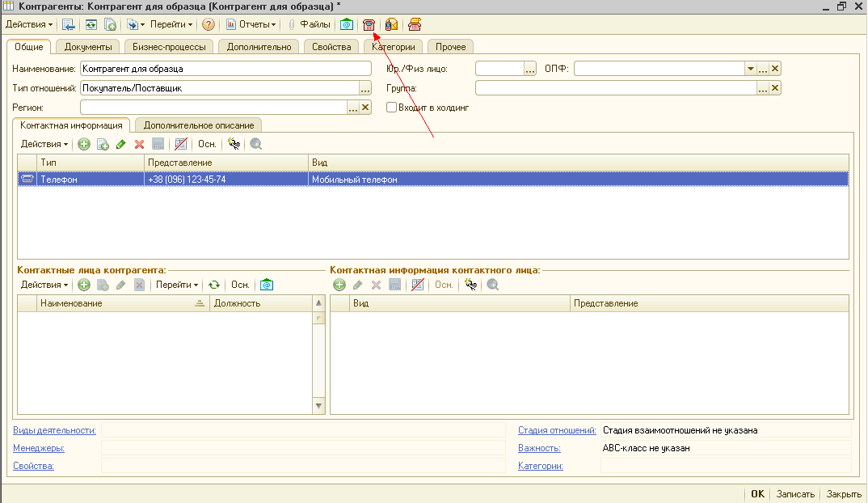Image resolution: width=868 pixels, height=503 pixels.
Task: Click the email @ icon in the top toolbar
Action: pos(346,24)
